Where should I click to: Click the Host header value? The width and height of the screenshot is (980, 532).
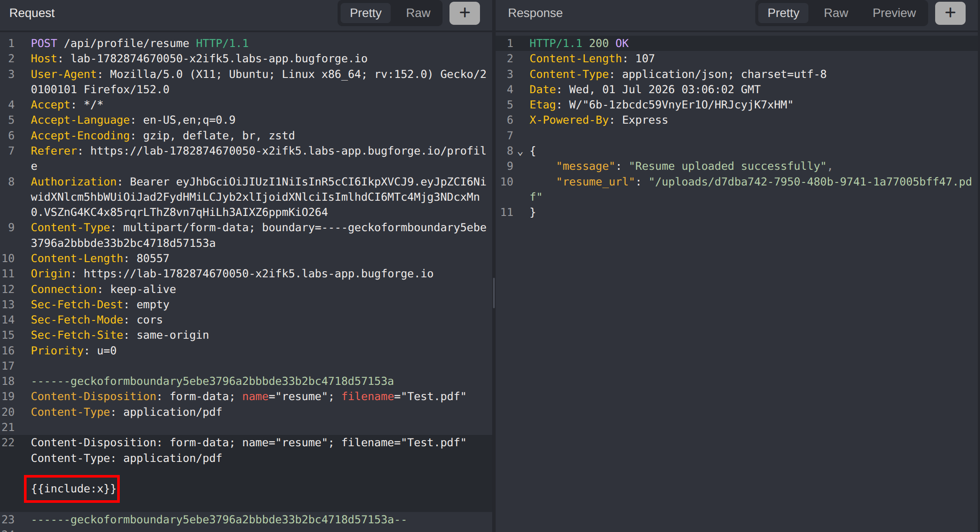tap(219, 59)
